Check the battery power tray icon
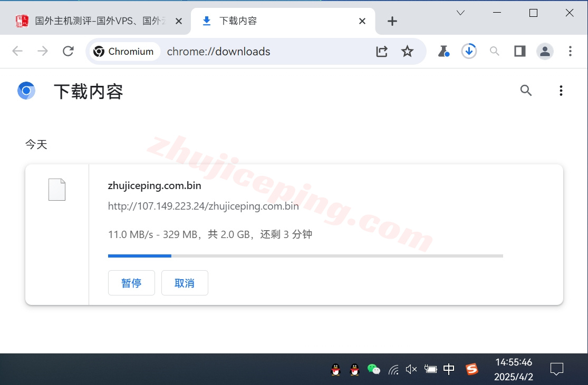The height and width of the screenshot is (385, 588). coord(430,370)
